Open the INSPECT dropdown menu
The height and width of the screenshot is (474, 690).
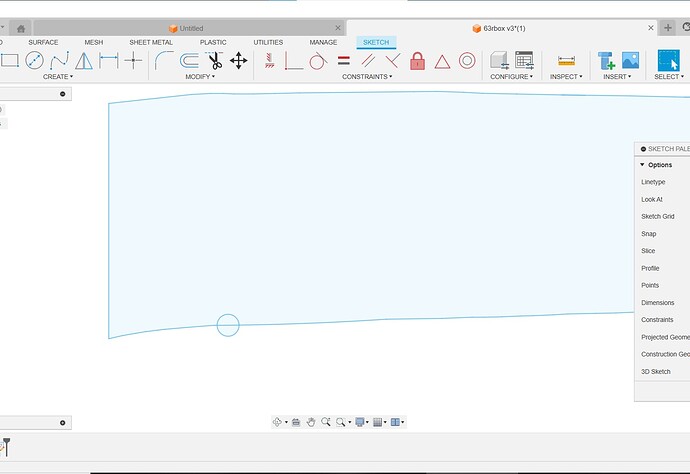click(x=566, y=77)
